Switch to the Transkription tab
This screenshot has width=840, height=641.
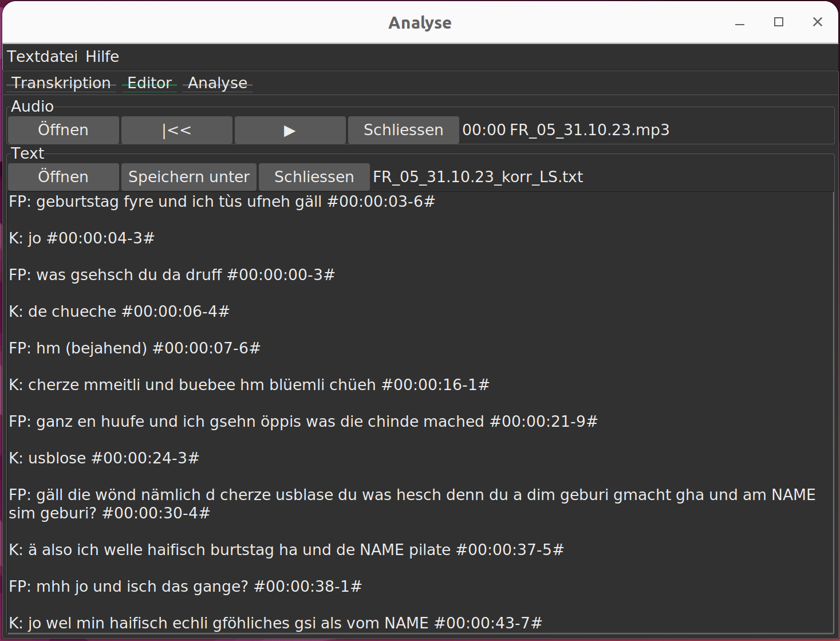(x=61, y=83)
